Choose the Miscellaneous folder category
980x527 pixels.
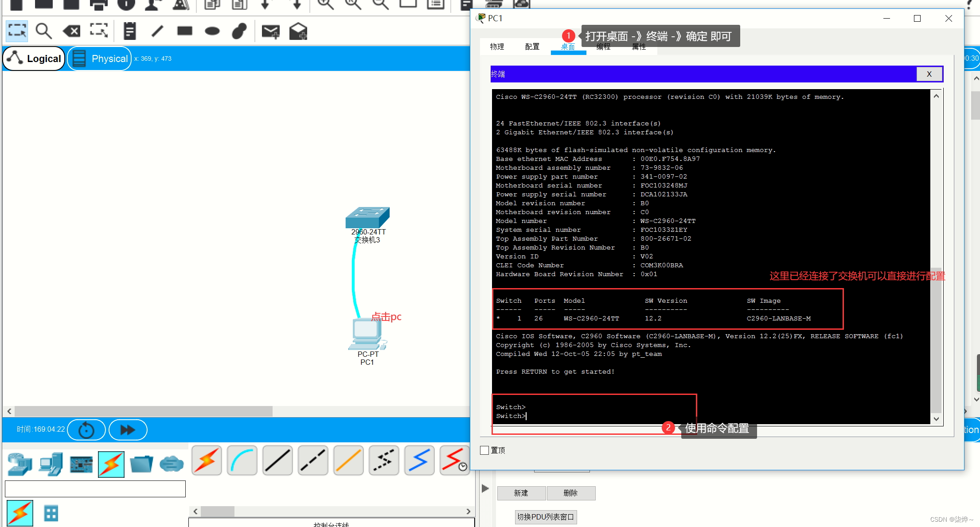coord(141,464)
